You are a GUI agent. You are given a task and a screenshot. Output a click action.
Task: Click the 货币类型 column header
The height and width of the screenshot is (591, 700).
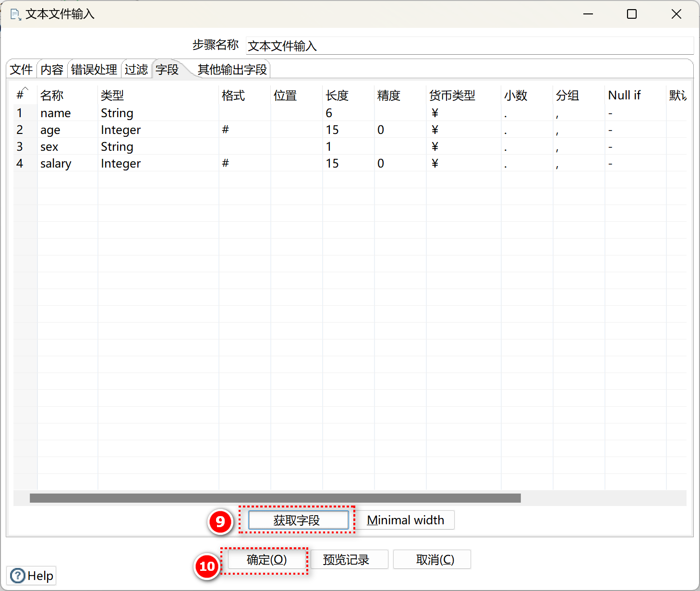coord(464,95)
